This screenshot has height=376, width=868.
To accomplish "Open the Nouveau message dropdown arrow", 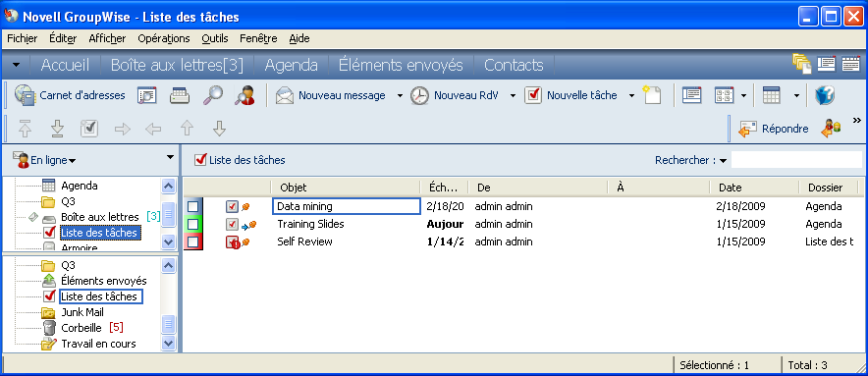I will point(400,96).
